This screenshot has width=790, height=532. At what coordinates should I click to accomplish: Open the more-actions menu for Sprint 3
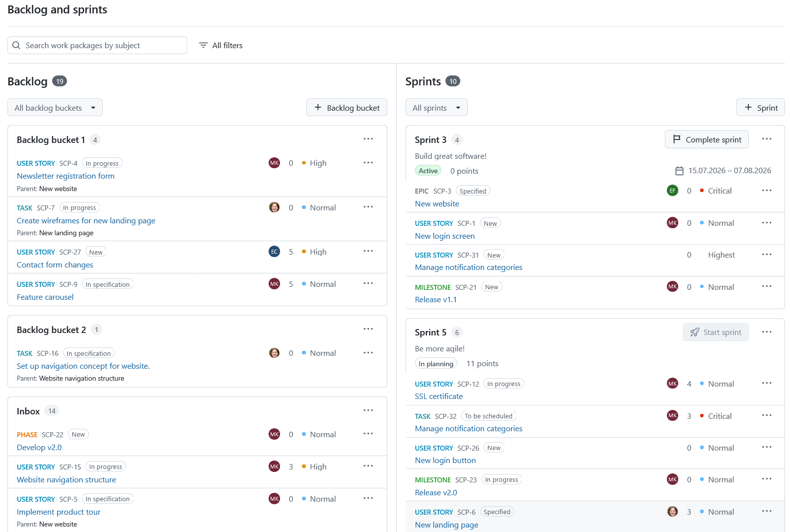coord(767,139)
